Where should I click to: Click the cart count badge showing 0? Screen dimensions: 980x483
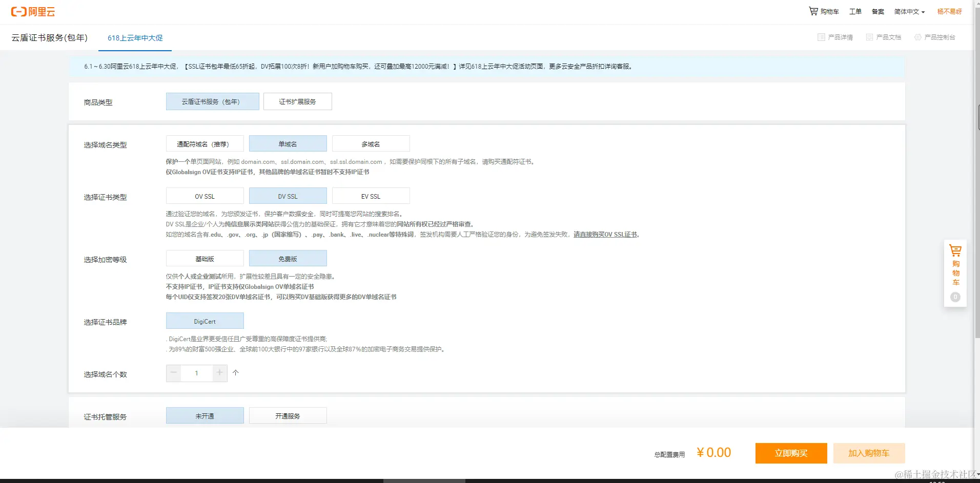955,297
